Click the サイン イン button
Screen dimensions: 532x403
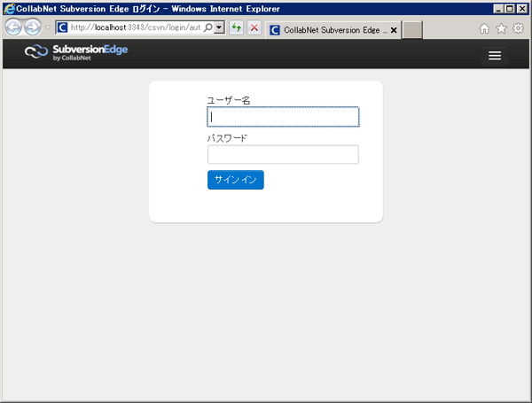236,180
